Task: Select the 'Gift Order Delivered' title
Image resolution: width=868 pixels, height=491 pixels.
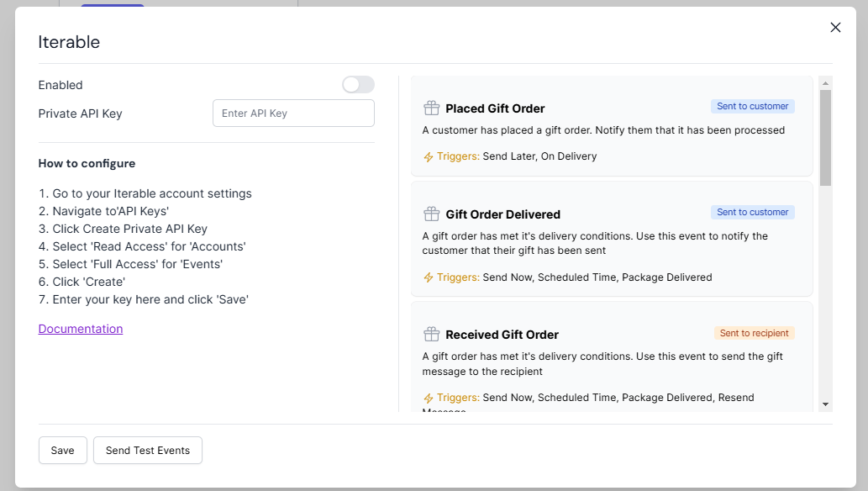Action: click(x=502, y=214)
